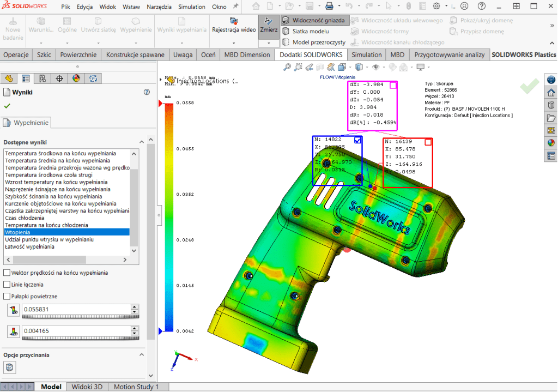This screenshot has width=558, height=392.
Task: Open SOLIDWORKS Resources globe in task pane
Action: [x=551, y=80]
